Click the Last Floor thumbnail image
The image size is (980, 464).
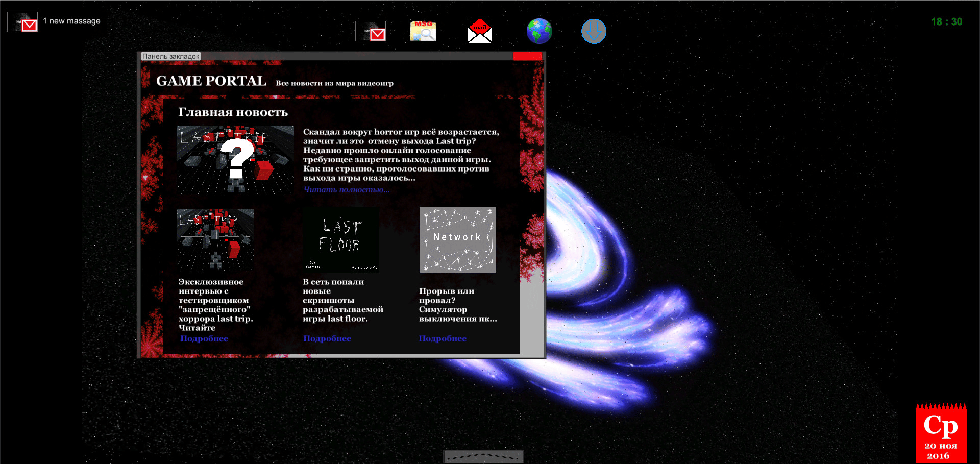tap(341, 239)
